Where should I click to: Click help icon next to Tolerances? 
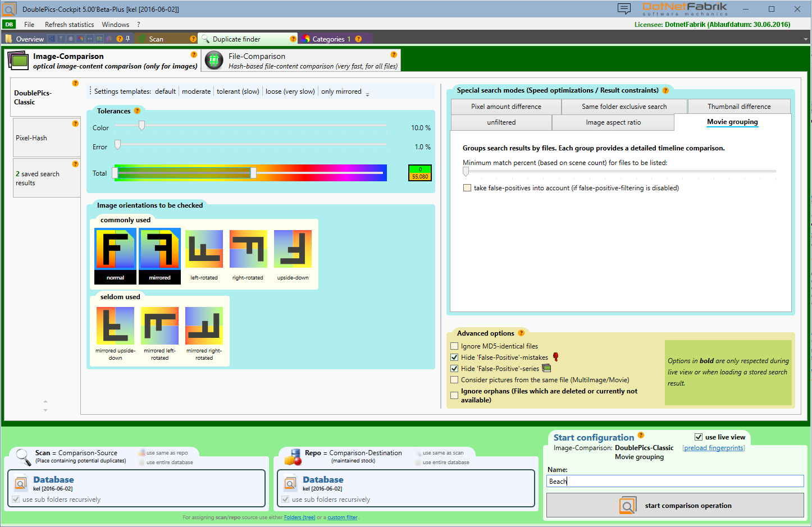point(137,111)
